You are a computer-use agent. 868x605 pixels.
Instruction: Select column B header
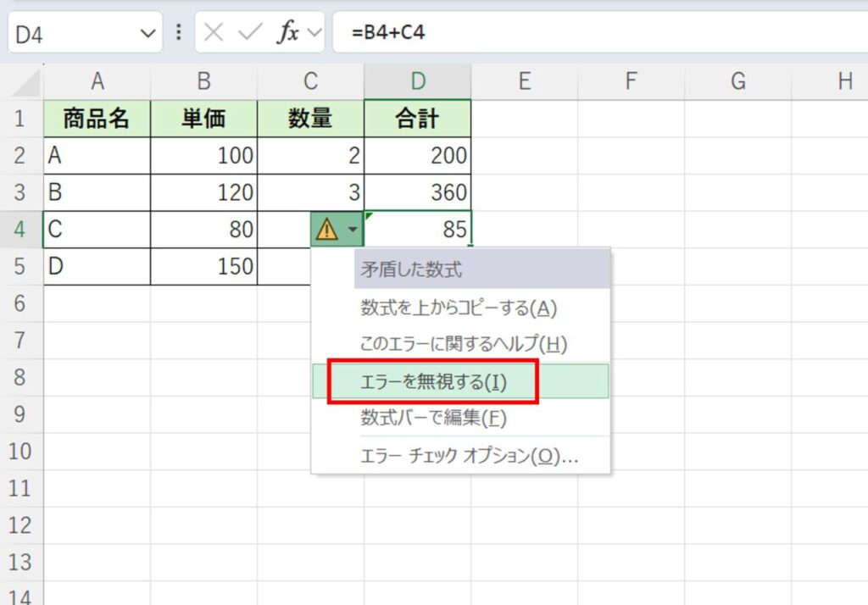point(203,81)
